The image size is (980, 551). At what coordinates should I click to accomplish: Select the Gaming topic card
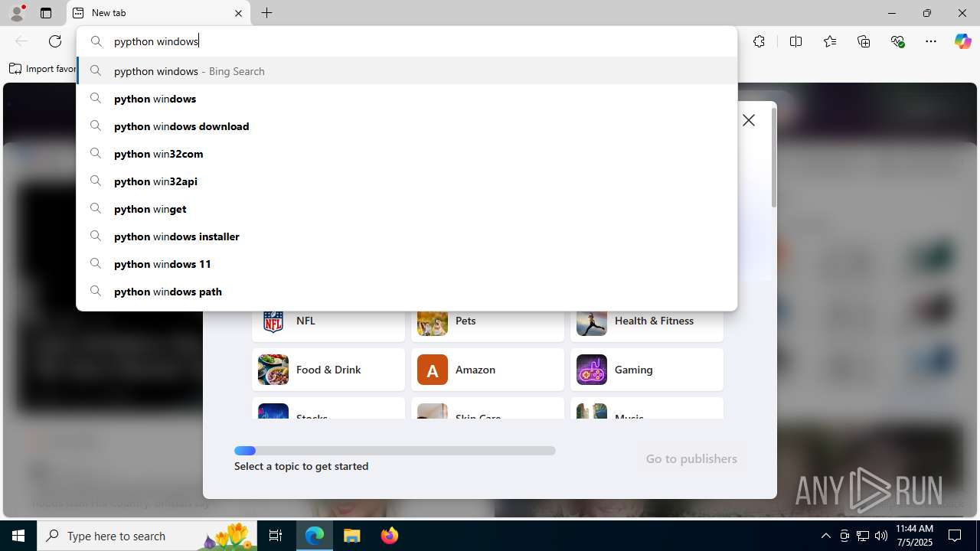click(x=647, y=370)
